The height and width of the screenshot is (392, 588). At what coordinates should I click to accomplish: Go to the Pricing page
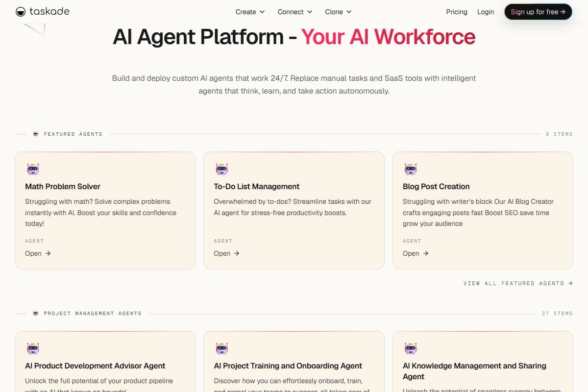click(457, 12)
